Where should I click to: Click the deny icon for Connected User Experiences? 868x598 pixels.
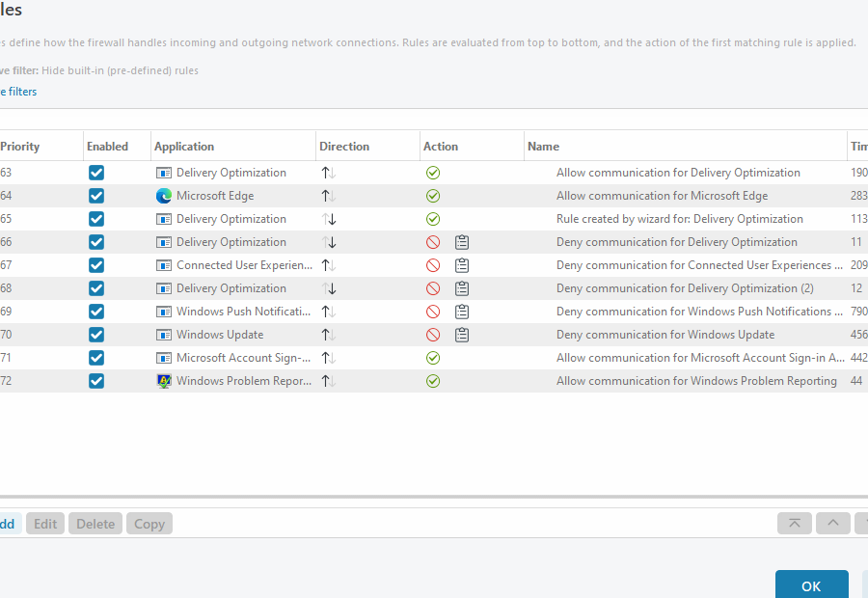[x=433, y=265]
